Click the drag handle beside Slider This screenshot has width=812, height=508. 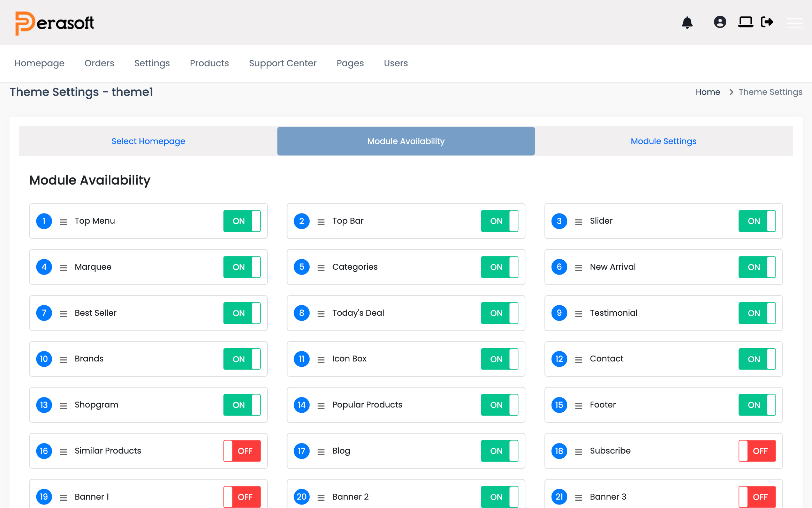pyautogui.click(x=579, y=222)
